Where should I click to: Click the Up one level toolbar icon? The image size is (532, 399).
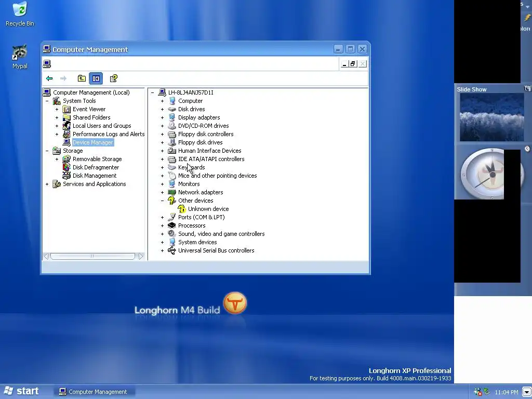(x=82, y=78)
